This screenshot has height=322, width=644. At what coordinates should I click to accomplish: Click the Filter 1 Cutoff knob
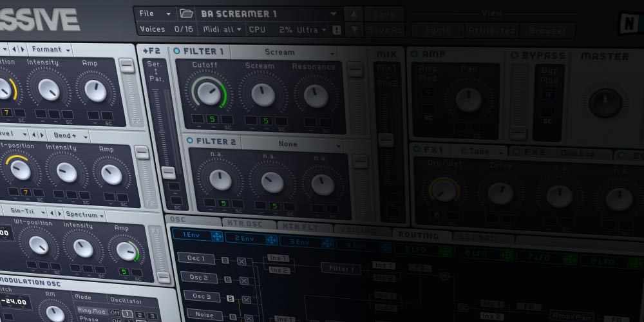[x=209, y=93]
